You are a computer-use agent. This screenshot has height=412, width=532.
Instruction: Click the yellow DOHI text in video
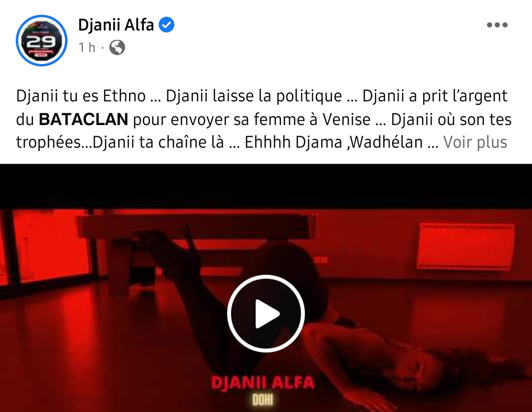pos(263,401)
